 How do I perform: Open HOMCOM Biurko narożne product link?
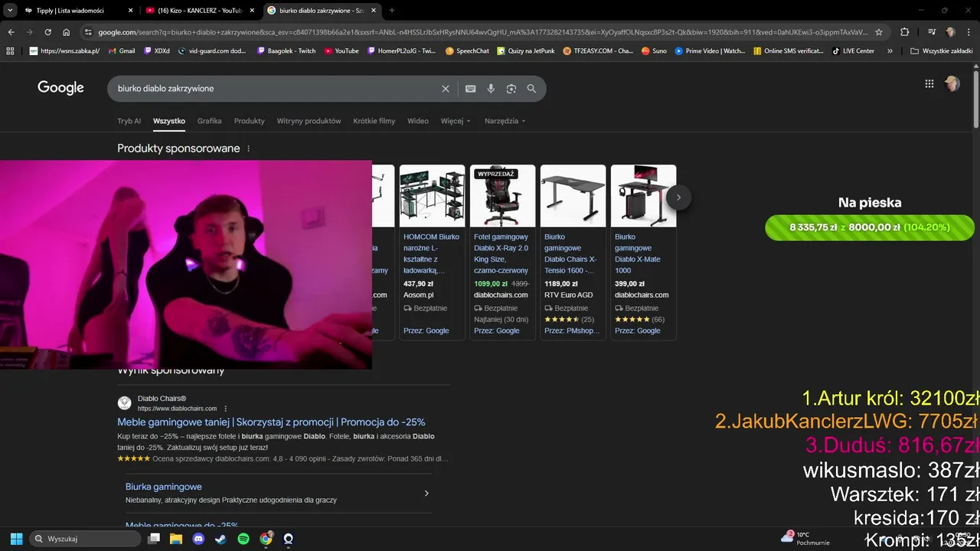[431, 253]
